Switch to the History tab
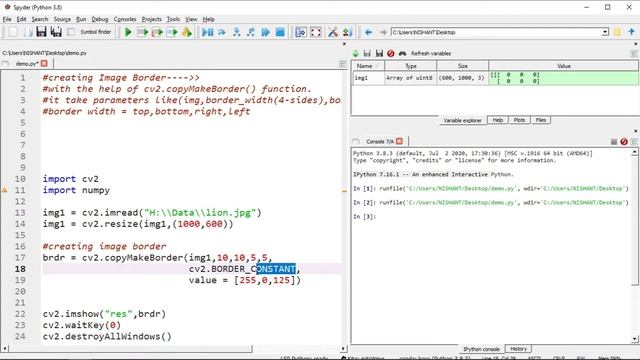640x360 pixels. click(x=518, y=349)
